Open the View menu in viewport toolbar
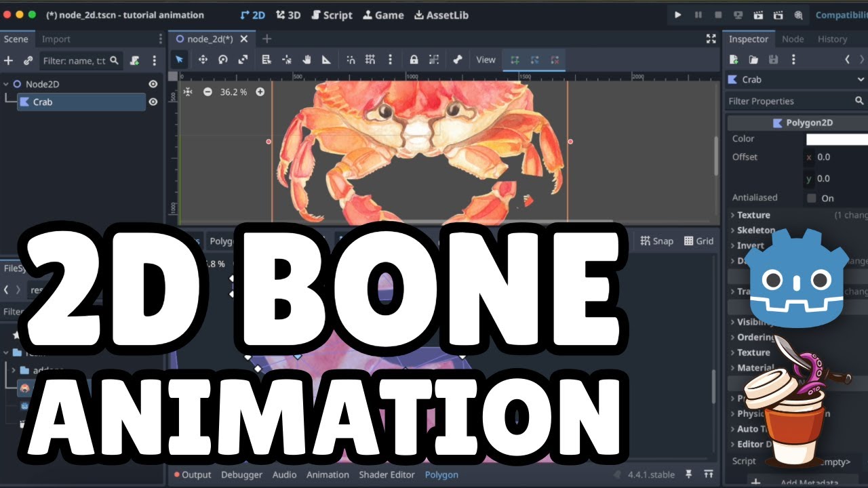The width and height of the screenshot is (868, 488). tap(486, 60)
